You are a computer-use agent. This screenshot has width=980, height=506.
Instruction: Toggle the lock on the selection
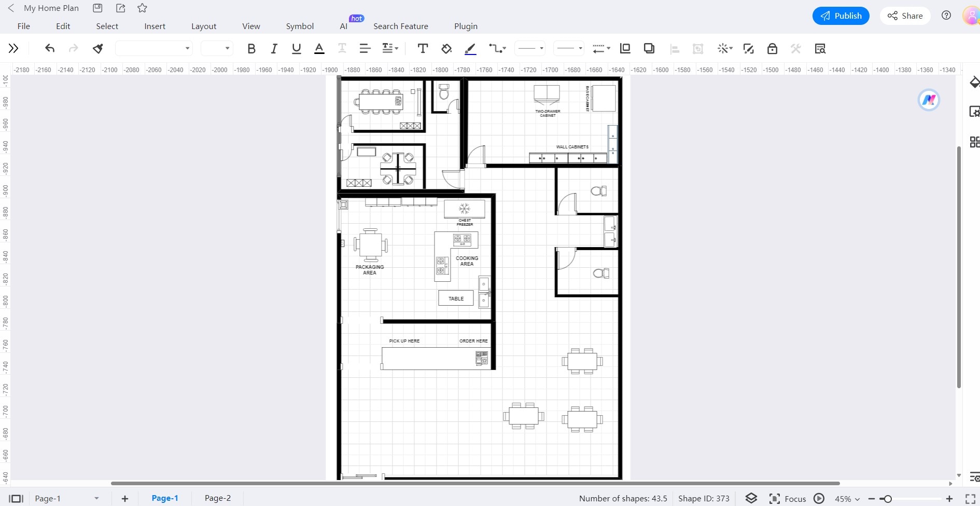click(x=772, y=48)
